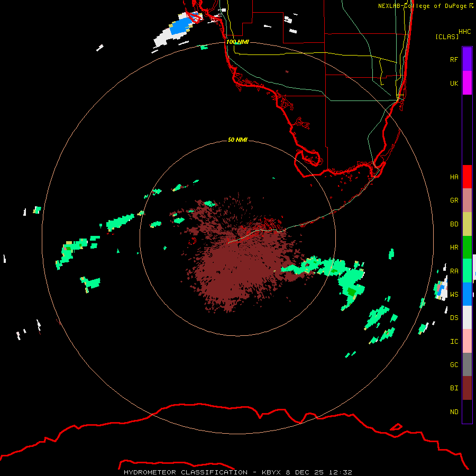Pick the brown BI legend swatch
The image size is (476, 476).
pos(467,388)
